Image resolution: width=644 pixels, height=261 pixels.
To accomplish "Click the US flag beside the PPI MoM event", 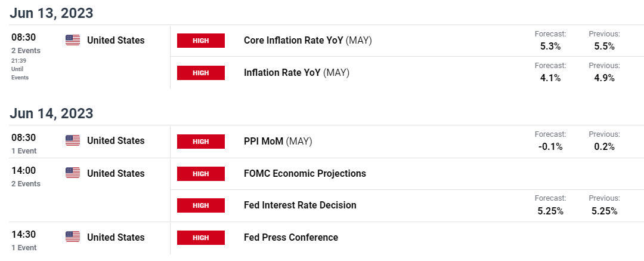I will coord(73,140).
